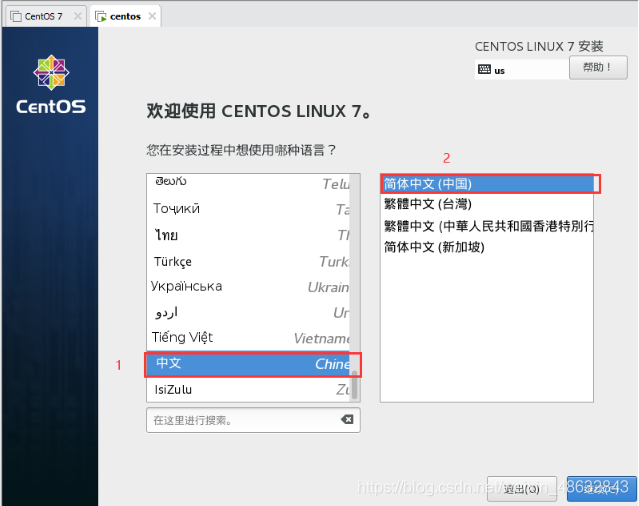Select Telugu in the language list
The image size is (639, 506).
(x=248, y=183)
